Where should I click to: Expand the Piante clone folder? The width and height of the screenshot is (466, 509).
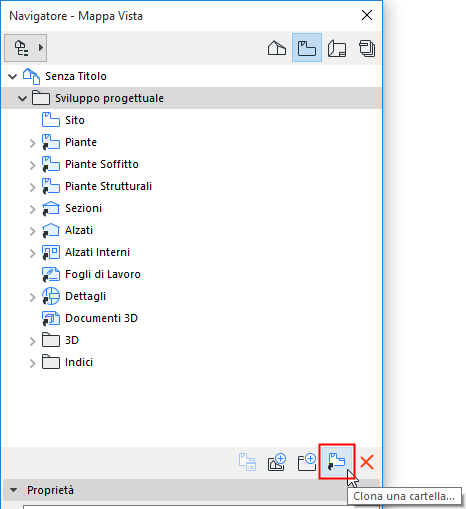tap(32, 143)
